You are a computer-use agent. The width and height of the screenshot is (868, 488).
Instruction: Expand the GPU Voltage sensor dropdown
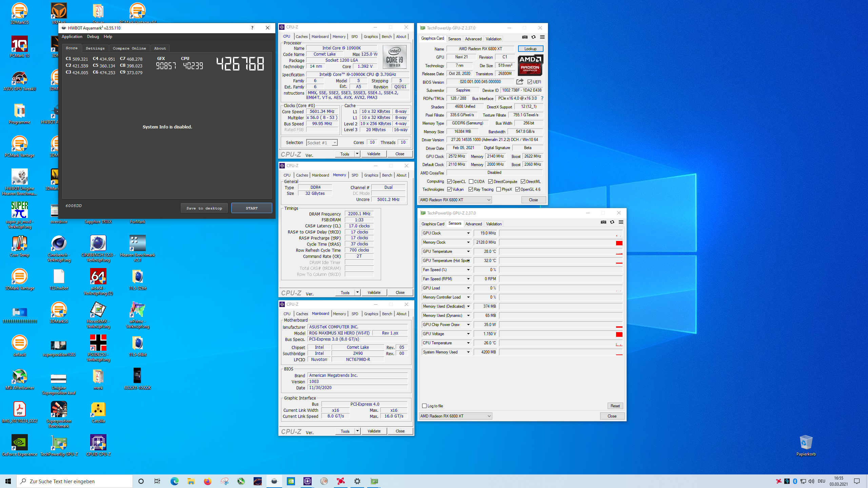coord(468,334)
